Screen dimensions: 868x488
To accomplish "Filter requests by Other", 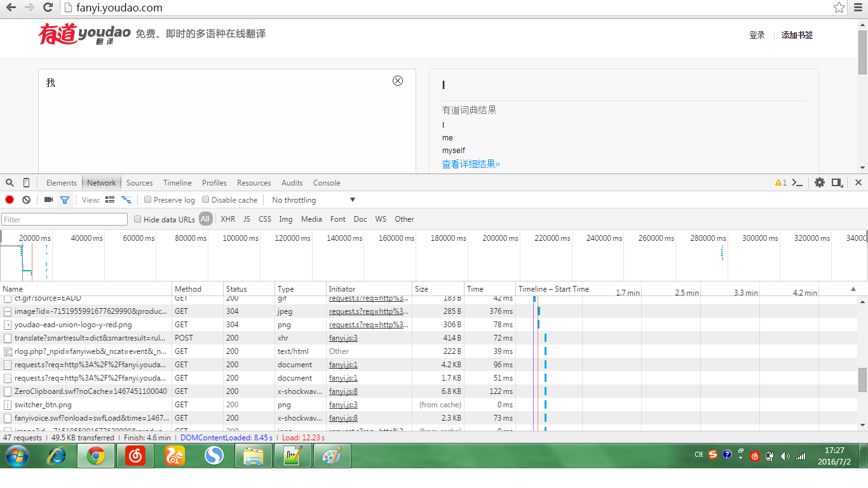I will coord(404,219).
